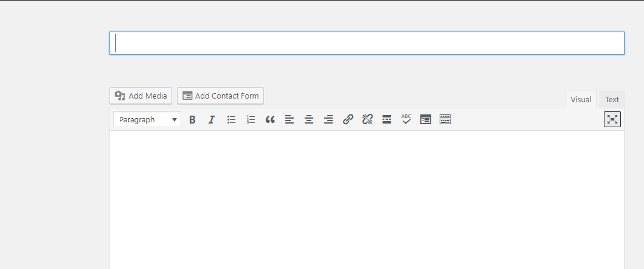Click the insert/edit link icon
This screenshot has height=269, width=644.
348,120
